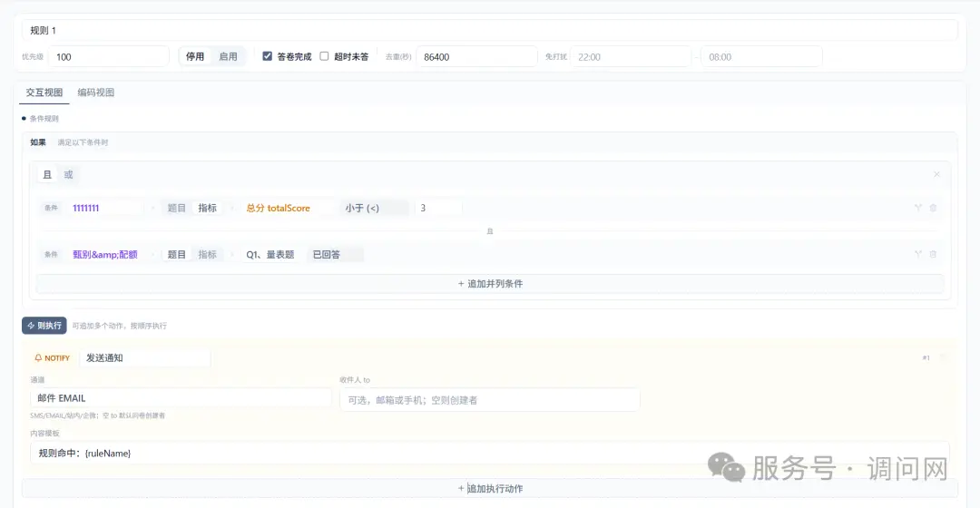
Task: Click the 则执行 label button
Action: (x=44, y=326)
